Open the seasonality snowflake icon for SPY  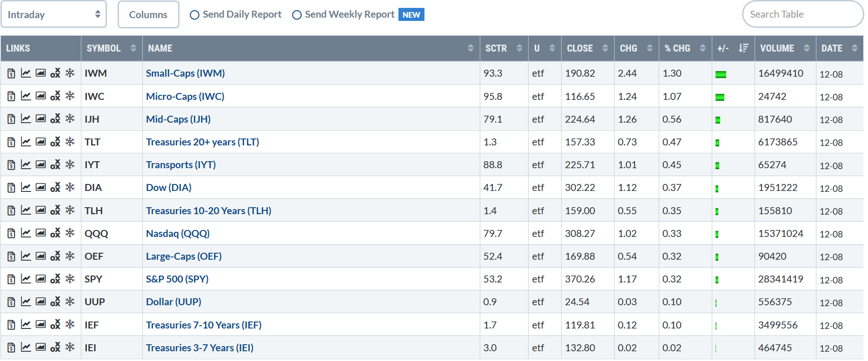[x=70, y=279]
